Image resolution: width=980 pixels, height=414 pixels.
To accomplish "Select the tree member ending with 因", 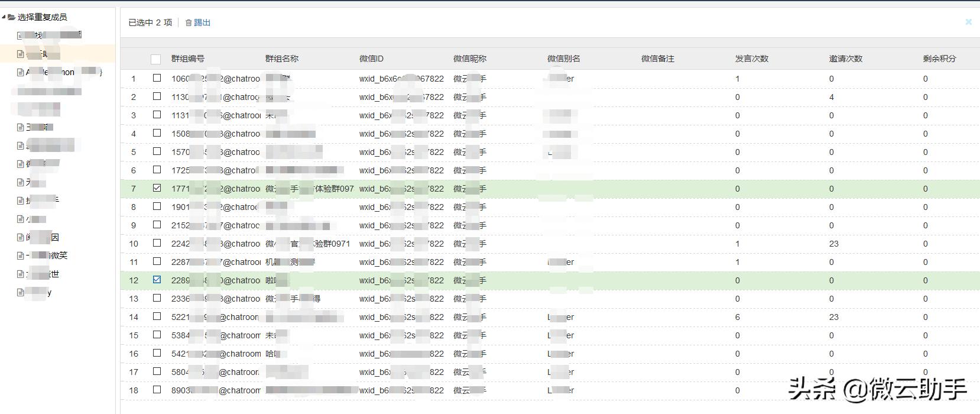I will (43, 237).
